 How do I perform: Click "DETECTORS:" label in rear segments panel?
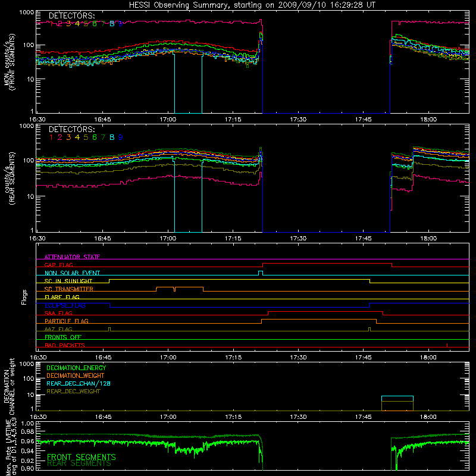point(72,129)
